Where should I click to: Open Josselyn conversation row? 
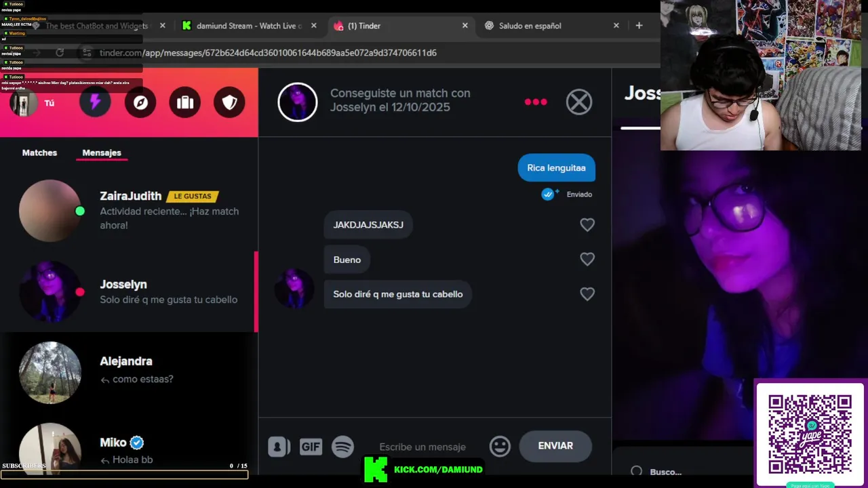[x=129, y=292]
